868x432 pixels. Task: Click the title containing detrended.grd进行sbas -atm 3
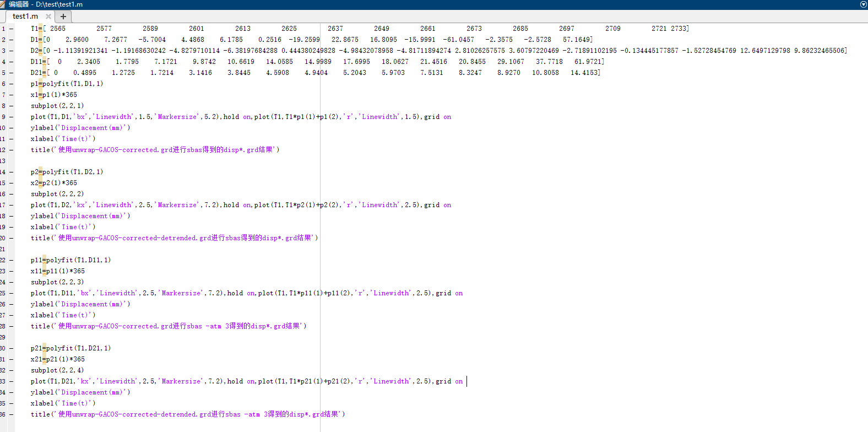tap(188, 414)
